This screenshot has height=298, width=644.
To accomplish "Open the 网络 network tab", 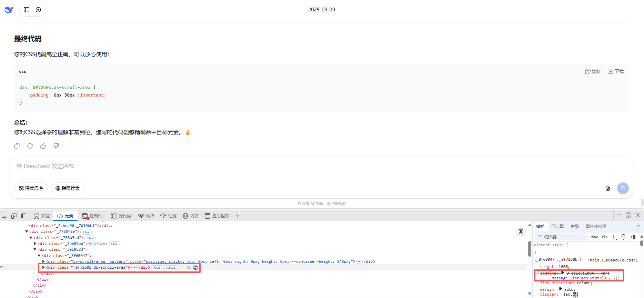I will point(146,216).
